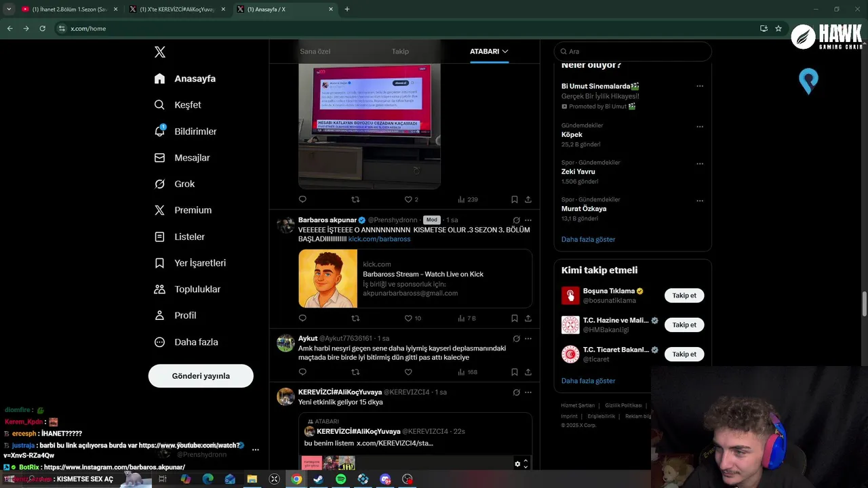The width and height of the screenshot is (868, 488).
Task: Repost Aykut's post
Action: point(355,371)
